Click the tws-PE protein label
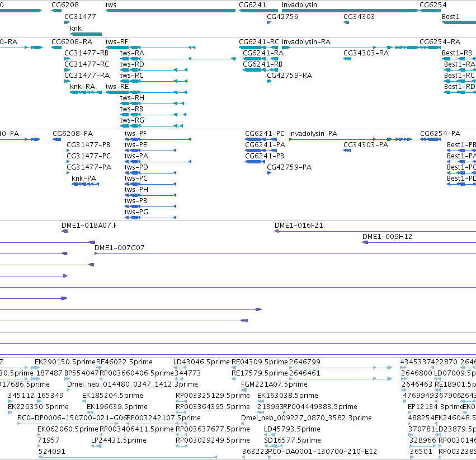 pos(136,145)
